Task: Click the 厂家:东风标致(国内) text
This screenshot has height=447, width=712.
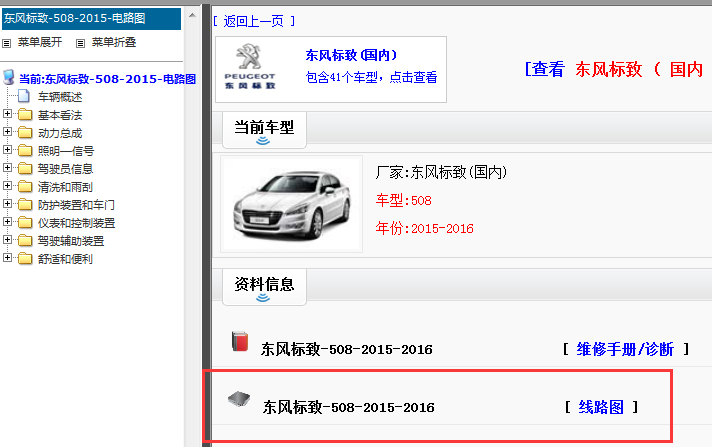Action: pos(441,172)
